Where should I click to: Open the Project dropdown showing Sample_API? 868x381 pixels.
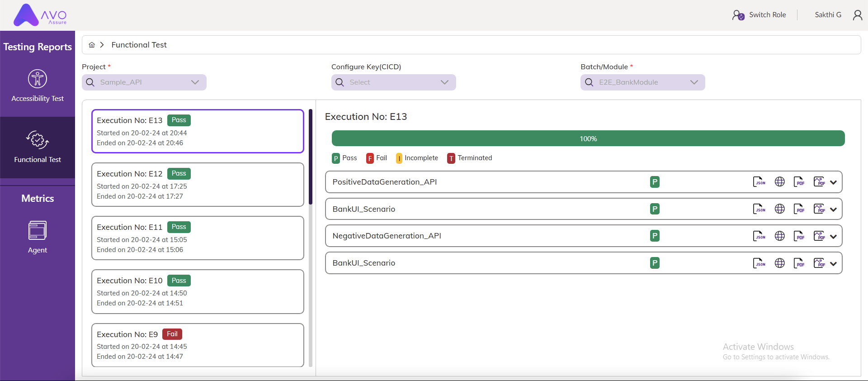tap(144, 82)
